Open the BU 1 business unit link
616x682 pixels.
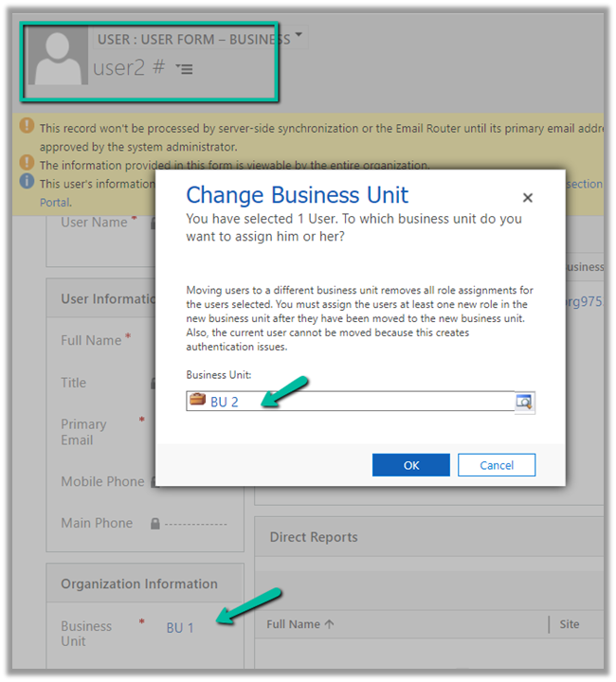point(180,627)
